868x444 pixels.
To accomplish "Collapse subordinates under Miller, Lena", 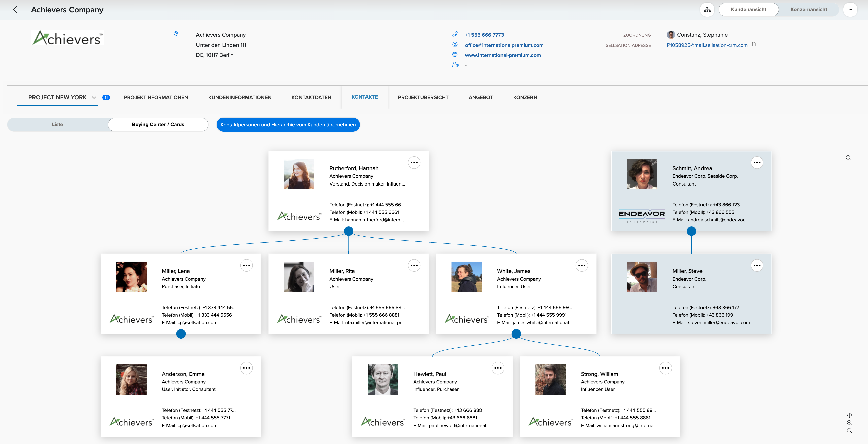I will 181,334.
